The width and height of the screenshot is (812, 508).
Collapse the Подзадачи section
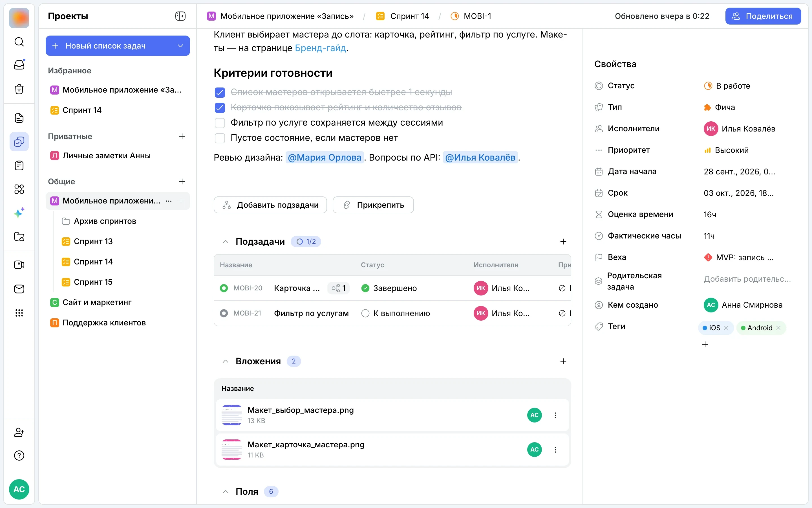click(226, 242)
